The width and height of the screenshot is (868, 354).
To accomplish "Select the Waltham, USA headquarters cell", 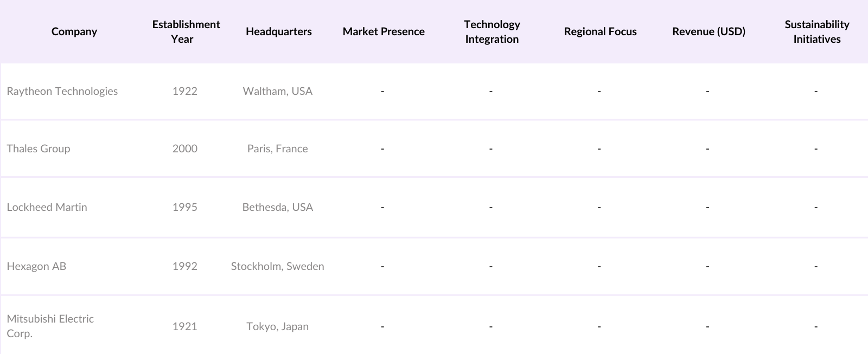I will coord(277,91).
